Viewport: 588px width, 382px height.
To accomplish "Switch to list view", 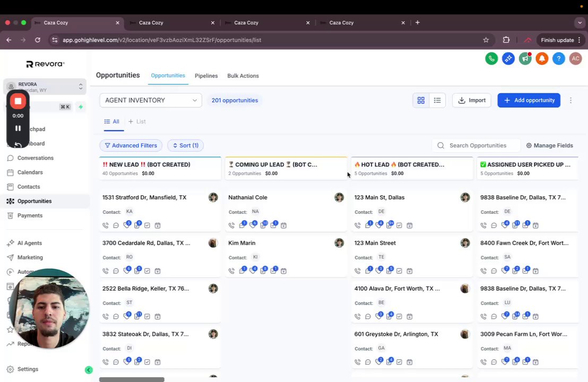I will (437, 100).
